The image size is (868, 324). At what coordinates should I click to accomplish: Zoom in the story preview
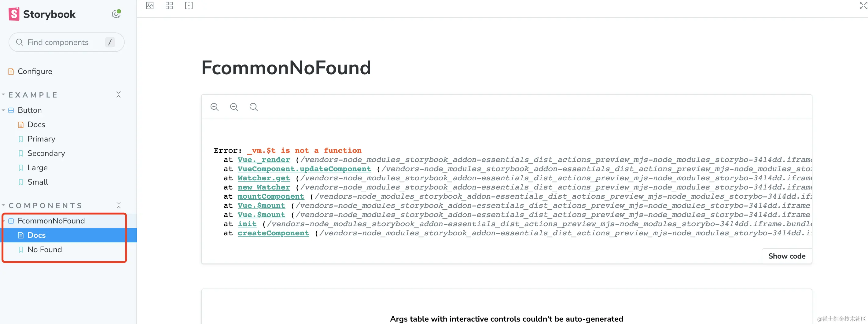click(x=215, y=107)
